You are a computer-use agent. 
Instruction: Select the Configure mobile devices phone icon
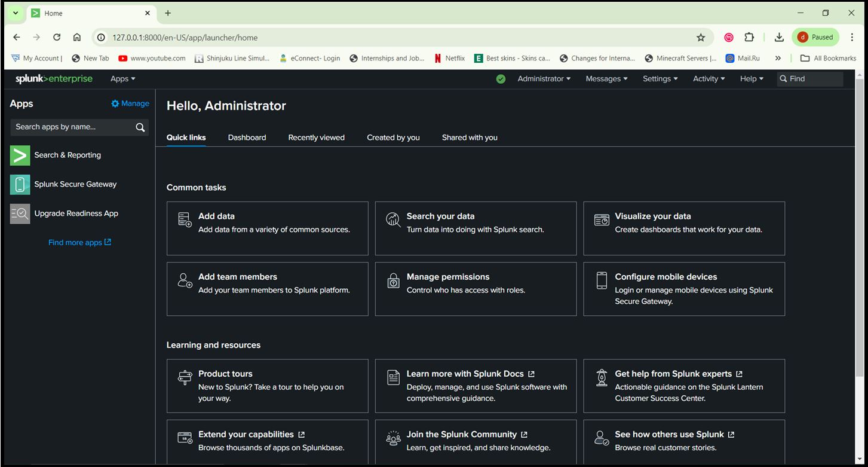click(x=602, y=281)
